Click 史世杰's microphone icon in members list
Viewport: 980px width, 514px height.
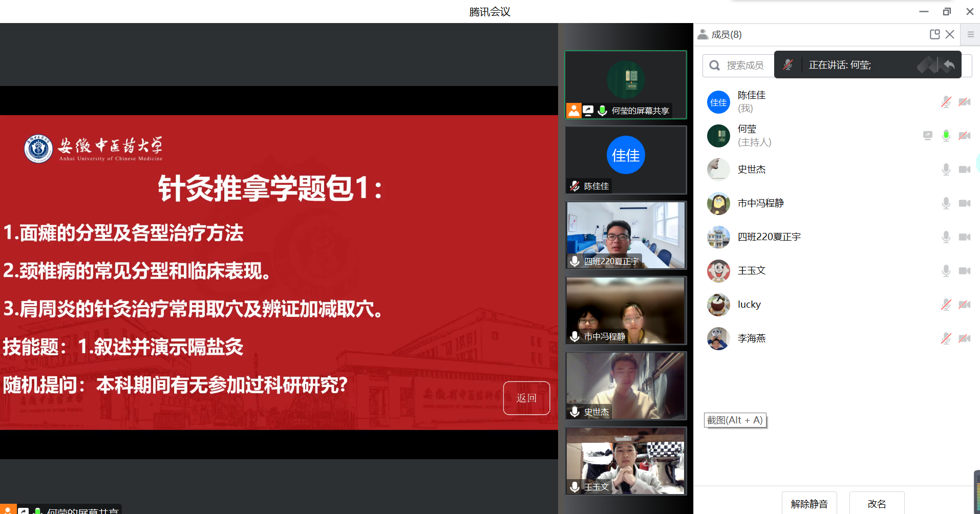[x=946, y=169]
